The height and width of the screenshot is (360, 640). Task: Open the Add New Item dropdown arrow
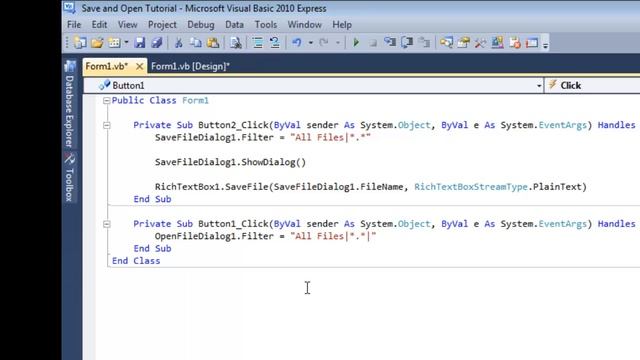[x=126, y=42]
